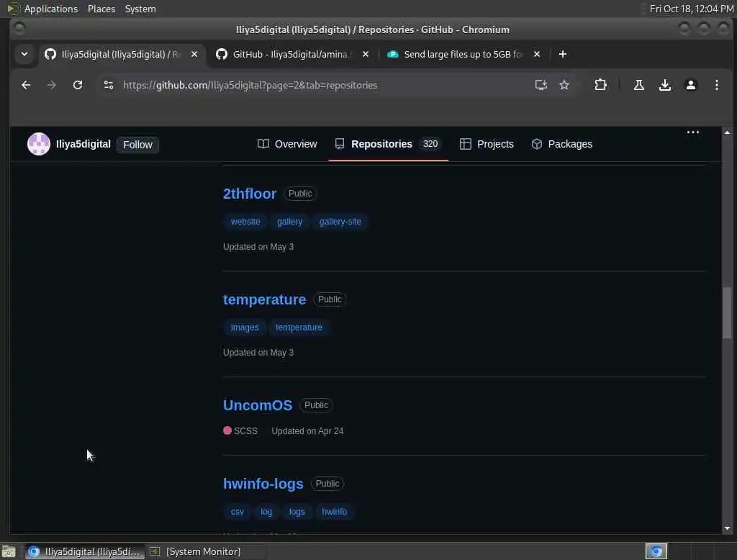Open the Packages profile tab
Viewport: 737px width, 560px height.
pos(561,144)
